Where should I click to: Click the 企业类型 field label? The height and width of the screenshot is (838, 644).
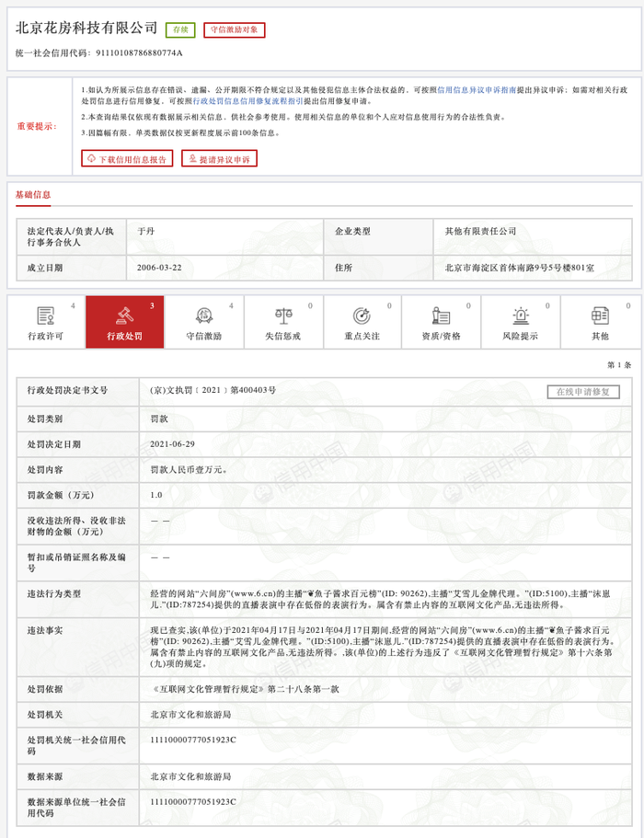(352, 231)
